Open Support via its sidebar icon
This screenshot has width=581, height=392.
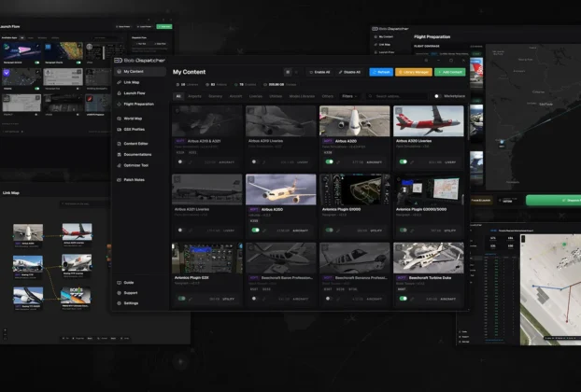point(119,293)
